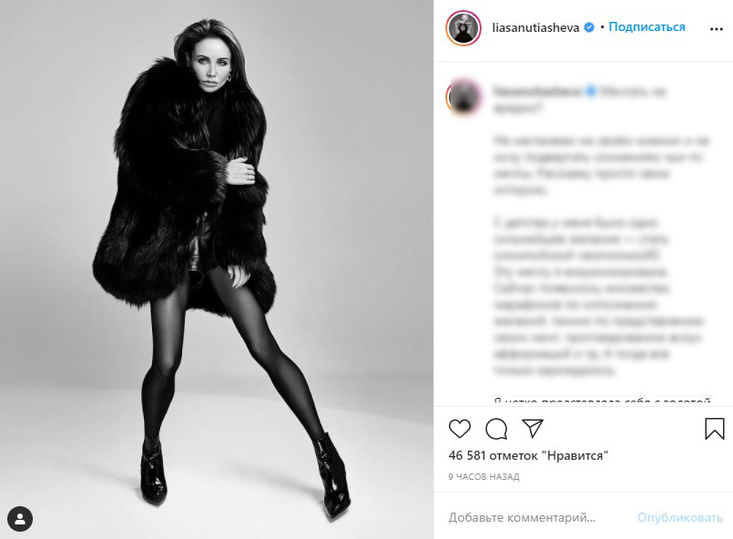Share the post with the paper plane icon

[x=532, y=428]
